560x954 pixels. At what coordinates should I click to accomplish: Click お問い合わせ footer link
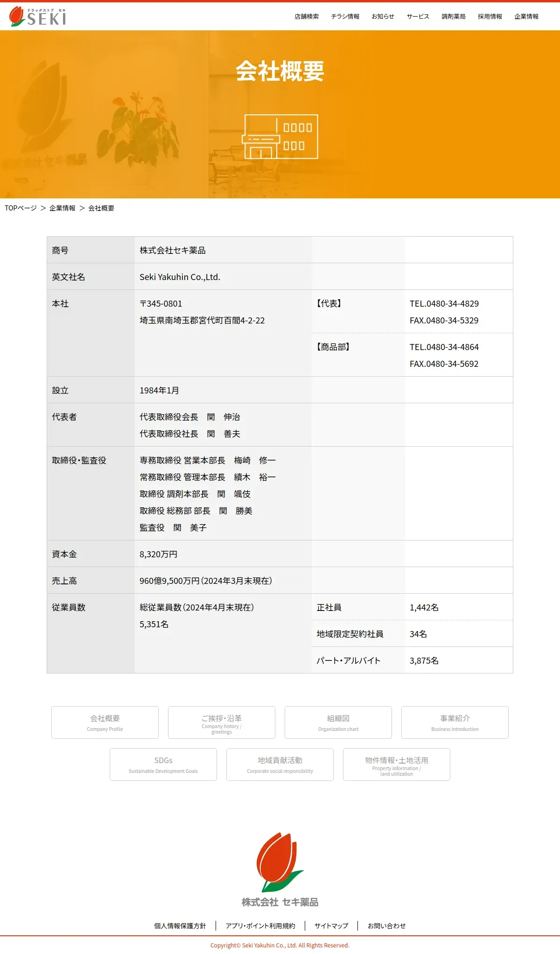(x=387, y=926)
